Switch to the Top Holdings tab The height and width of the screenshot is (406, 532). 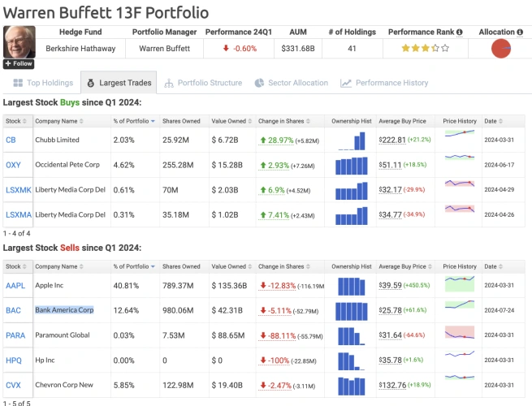(x=43, y=83)
